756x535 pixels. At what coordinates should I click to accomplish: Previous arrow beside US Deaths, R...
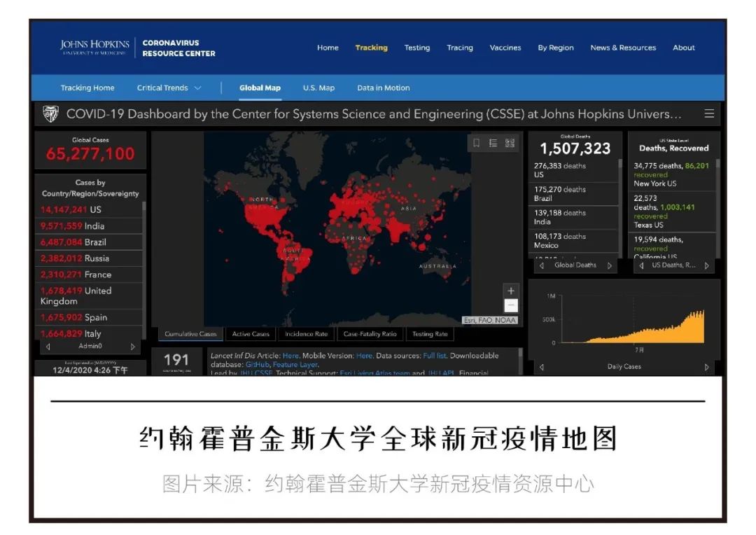point(641,265)
